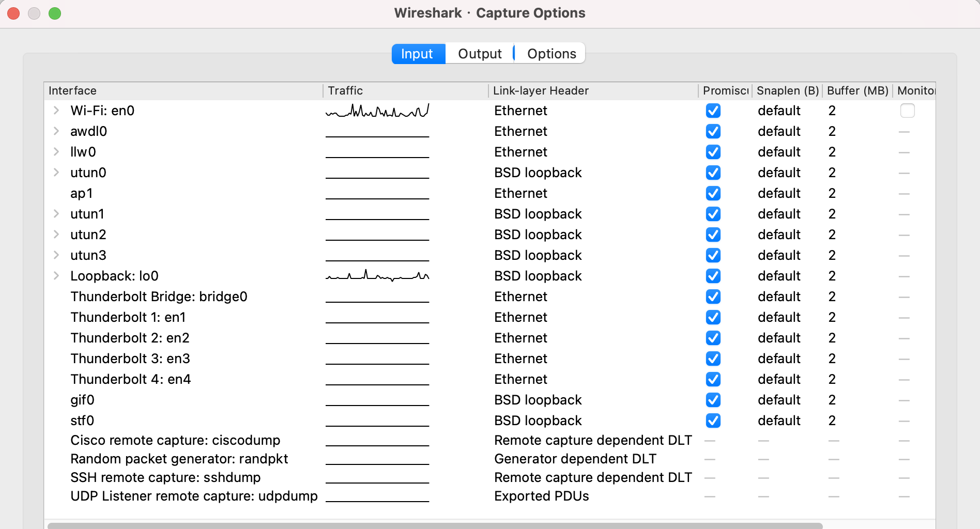Screen dimensions: 980x529
Task: Expand the llw0 interface row
Action: point(56,152)
